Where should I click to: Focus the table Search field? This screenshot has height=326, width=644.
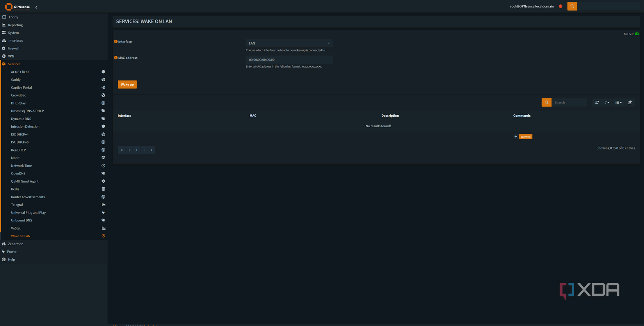[x=569, y=102]
